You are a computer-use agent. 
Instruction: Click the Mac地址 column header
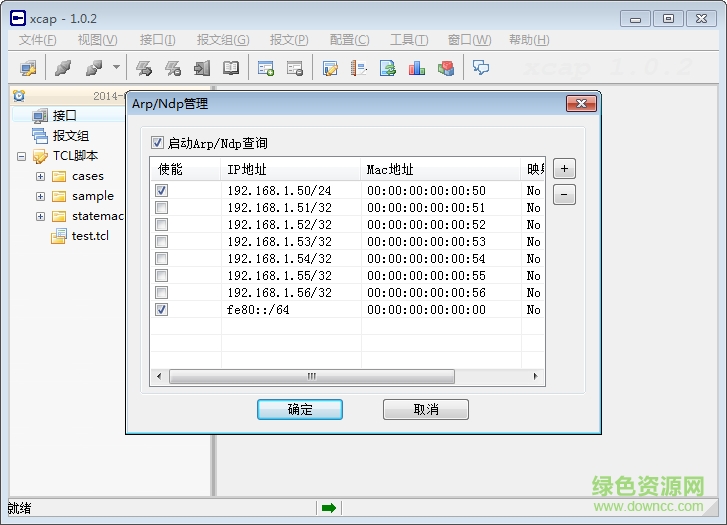coord(440,169)
